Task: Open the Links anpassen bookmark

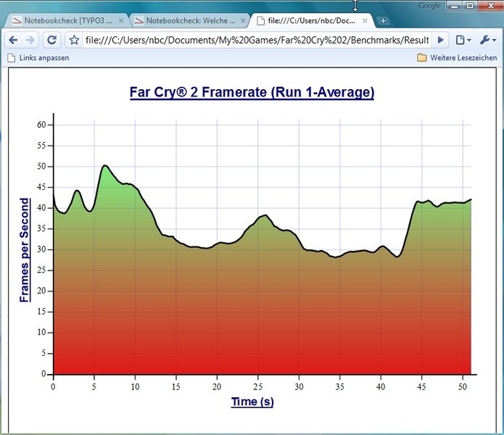Action: click(x=38, y=58)
